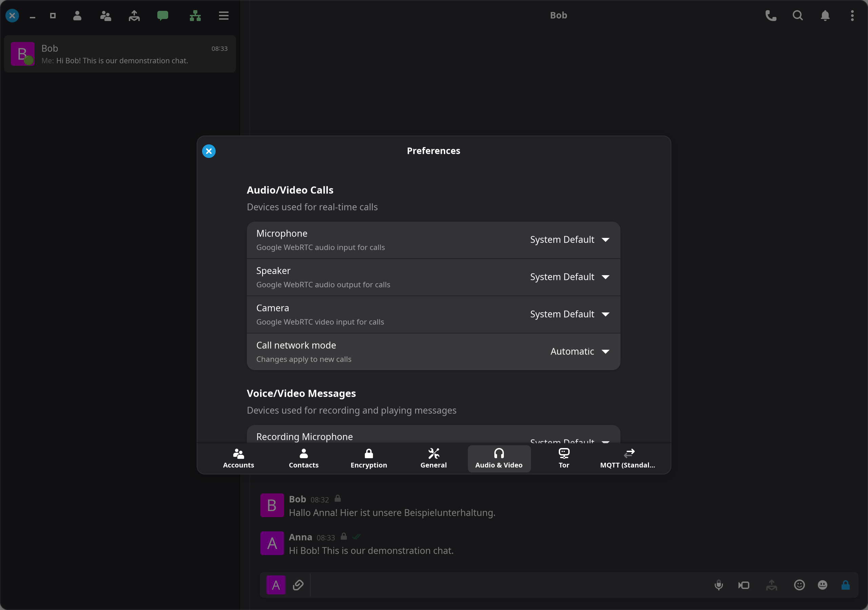The width and height of the screenshot is (868, 610).
Task: Open the Microphone System Default dropdown
Action: [570, 240]
